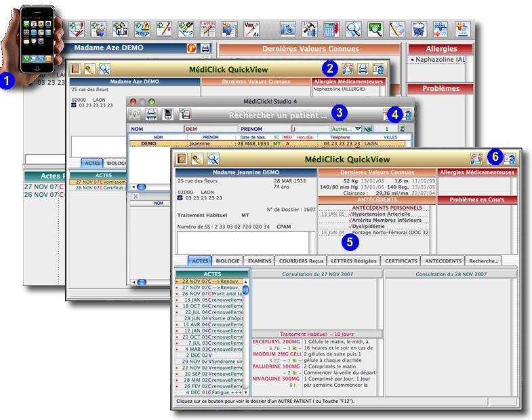This screenshot has height=420, width=532.
Task: Click the camera icon in main toolbar
Action: tap(288, 29)
